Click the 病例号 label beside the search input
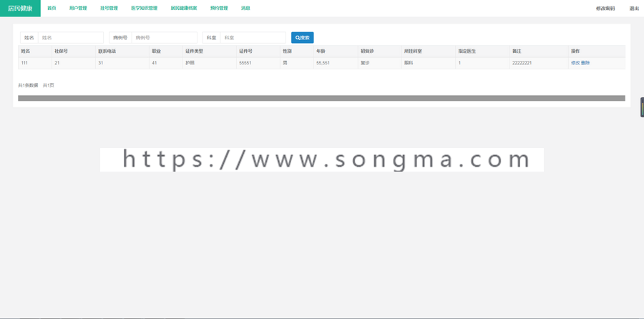Screen dimensions: 644x319 (120, 37)
